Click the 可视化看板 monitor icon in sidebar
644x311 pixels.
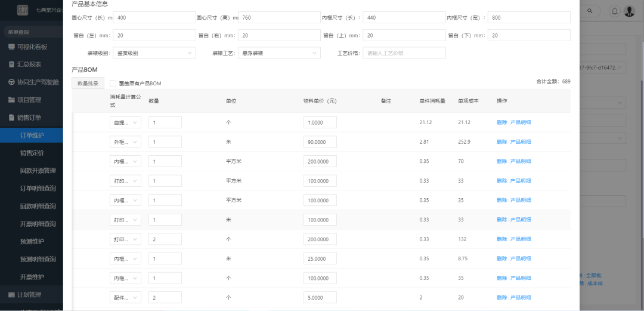(x=11, y=47)
